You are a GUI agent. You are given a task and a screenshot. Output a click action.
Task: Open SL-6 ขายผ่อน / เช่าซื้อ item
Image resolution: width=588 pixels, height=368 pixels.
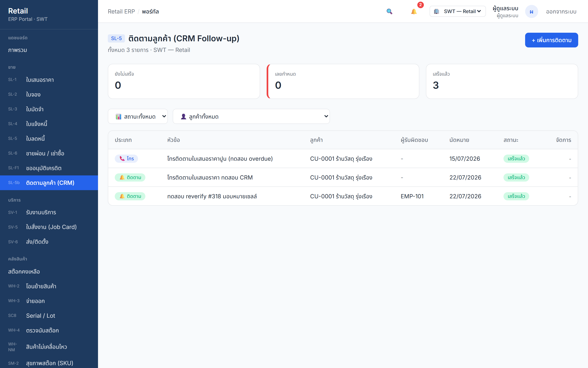click(x=49, y=153)
